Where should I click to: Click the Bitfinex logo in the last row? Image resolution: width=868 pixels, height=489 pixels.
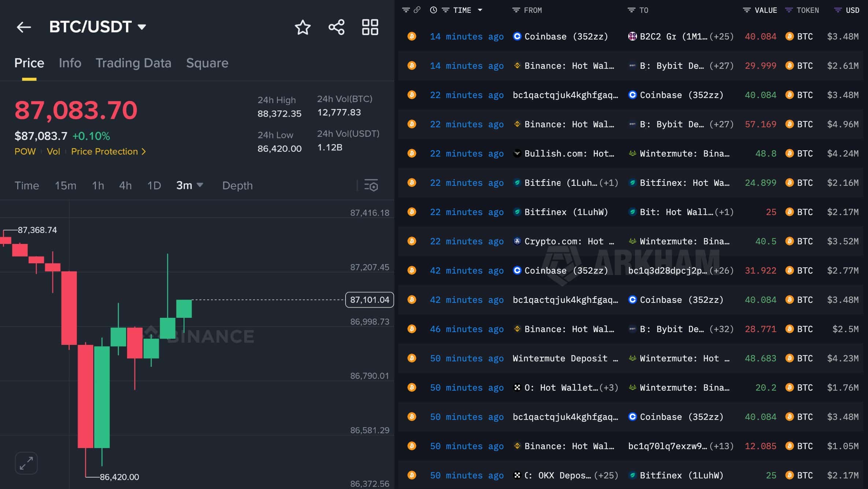(x=632, y=475)
